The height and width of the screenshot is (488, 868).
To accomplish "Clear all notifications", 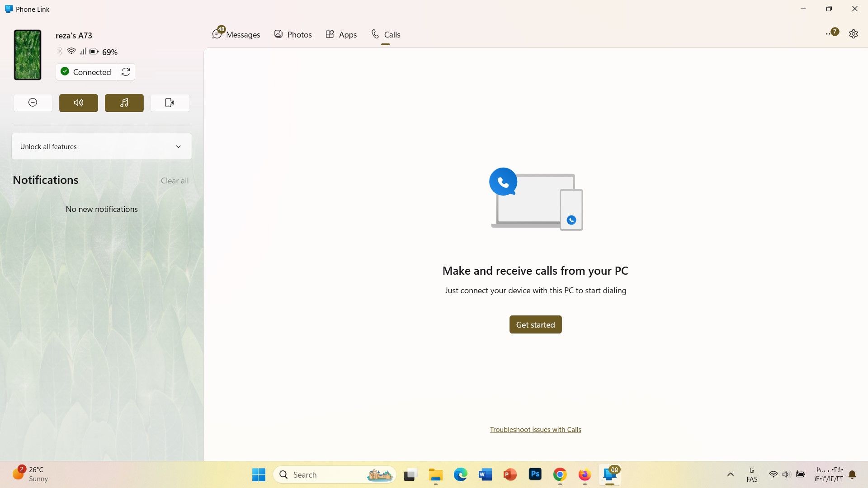I will pyautogui.click(x=175, y=181).
